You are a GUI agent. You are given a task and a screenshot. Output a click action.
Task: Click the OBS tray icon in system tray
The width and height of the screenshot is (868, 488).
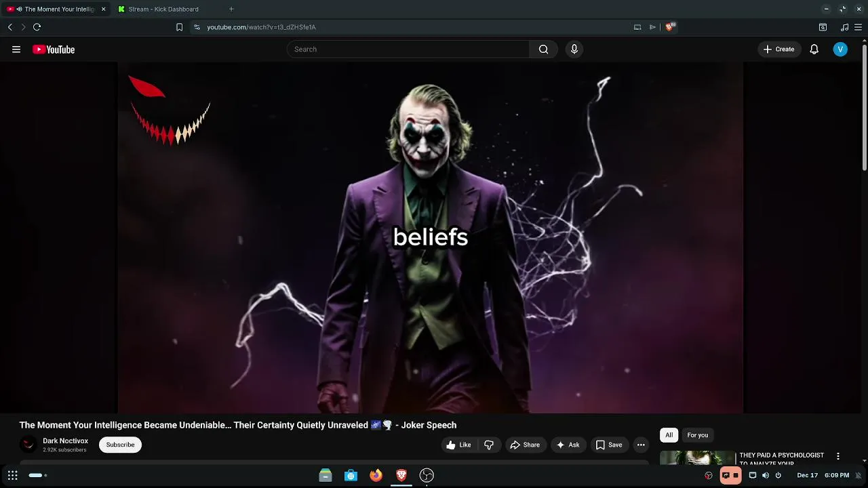pyautogui.click(x=709, y=475)
